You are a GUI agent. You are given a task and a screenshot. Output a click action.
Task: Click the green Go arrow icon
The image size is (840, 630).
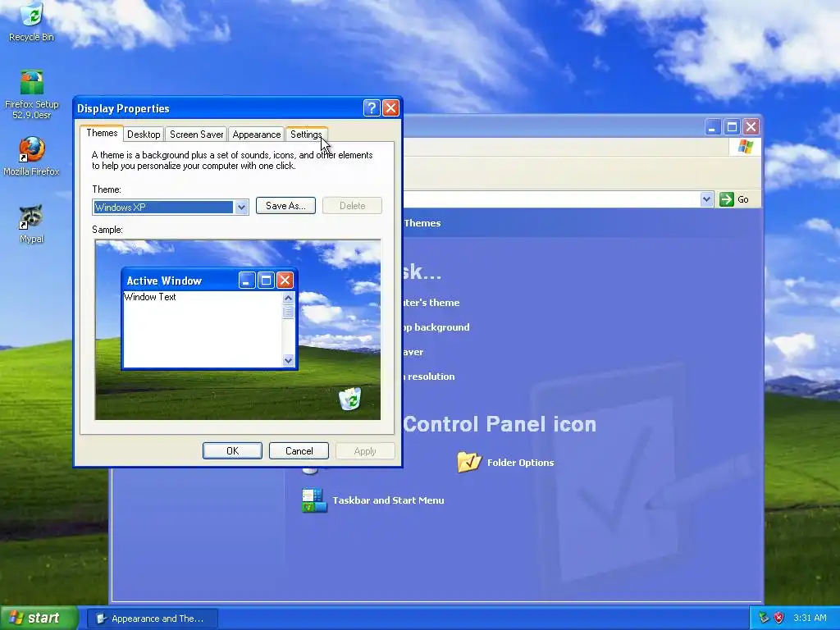click(727, 199)
